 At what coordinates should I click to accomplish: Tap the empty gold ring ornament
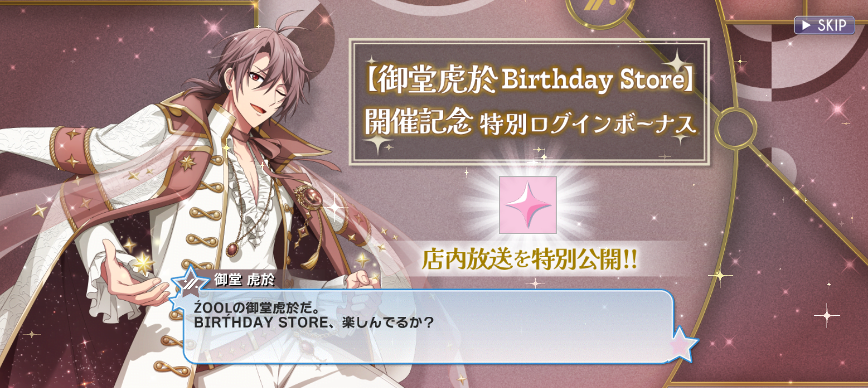point(736,128)
